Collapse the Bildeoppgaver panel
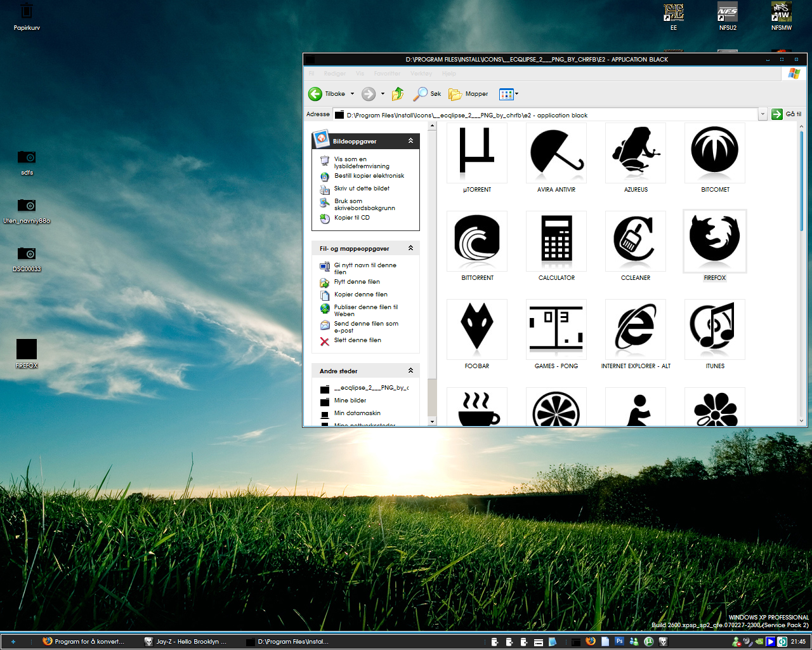This screenshot has width=812, height=650. click(x=410, y=141)
